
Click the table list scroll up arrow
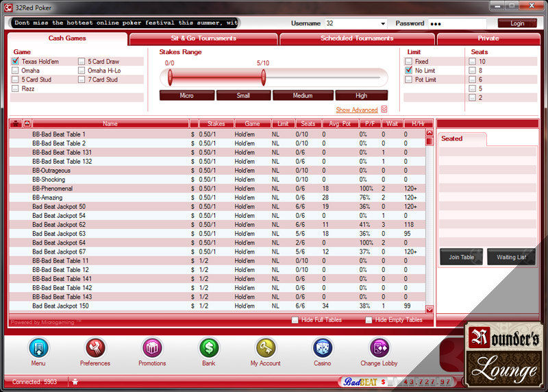pyautogui.click(x=429, y=133)
